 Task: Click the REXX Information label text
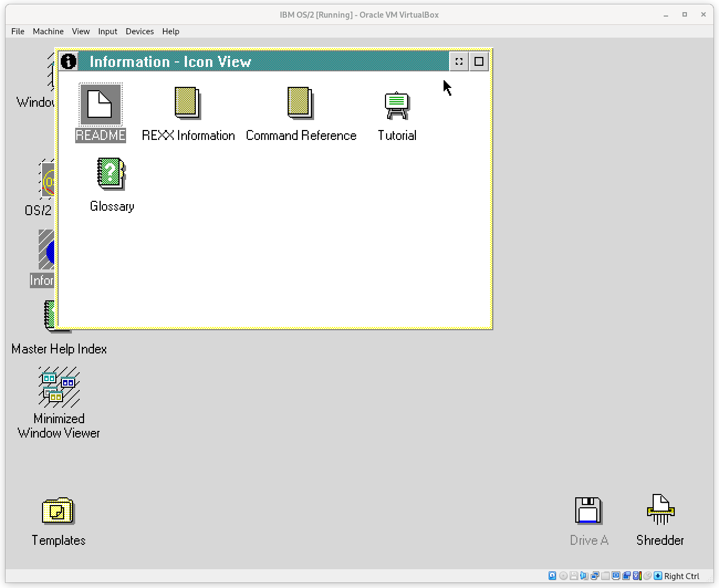[x=189, y=136]
